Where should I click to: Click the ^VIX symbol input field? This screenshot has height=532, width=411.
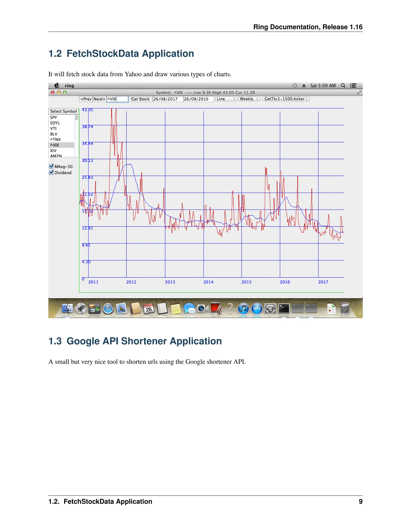117,99
